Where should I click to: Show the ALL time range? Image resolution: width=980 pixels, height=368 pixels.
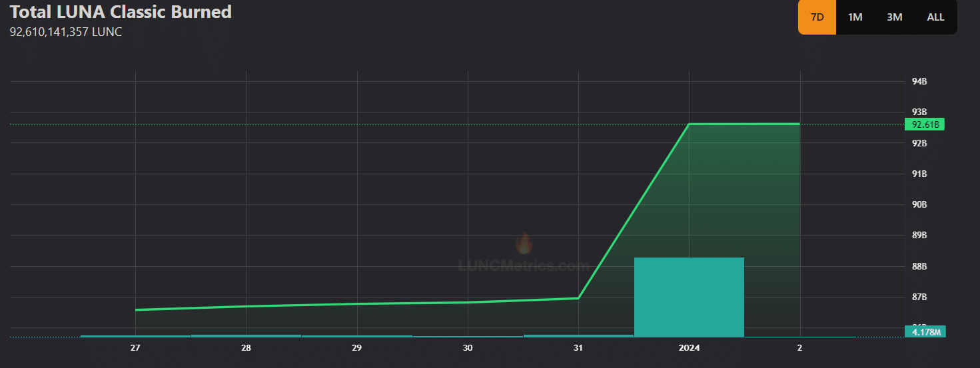point(935,17)
